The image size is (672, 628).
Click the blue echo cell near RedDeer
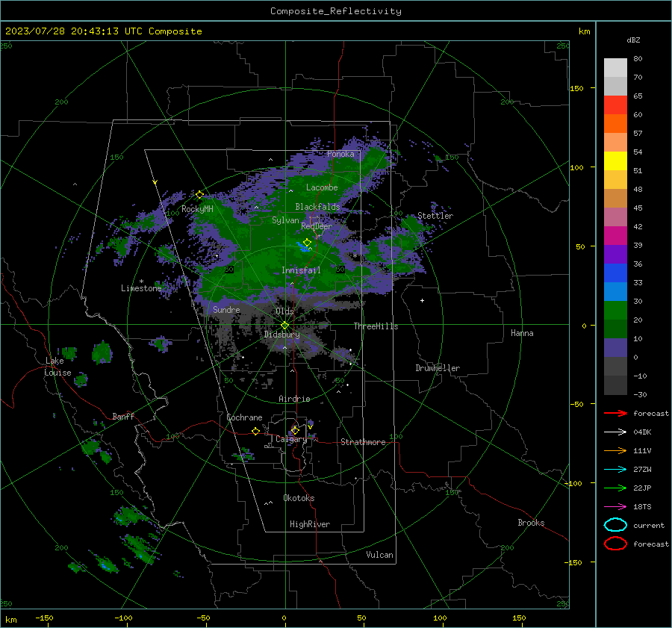click(x=303, y=247)
